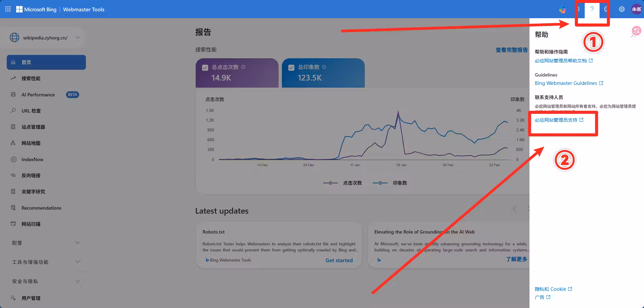
Task: Click the 关键字研究 icon
Action: click(x=13, y=191)
